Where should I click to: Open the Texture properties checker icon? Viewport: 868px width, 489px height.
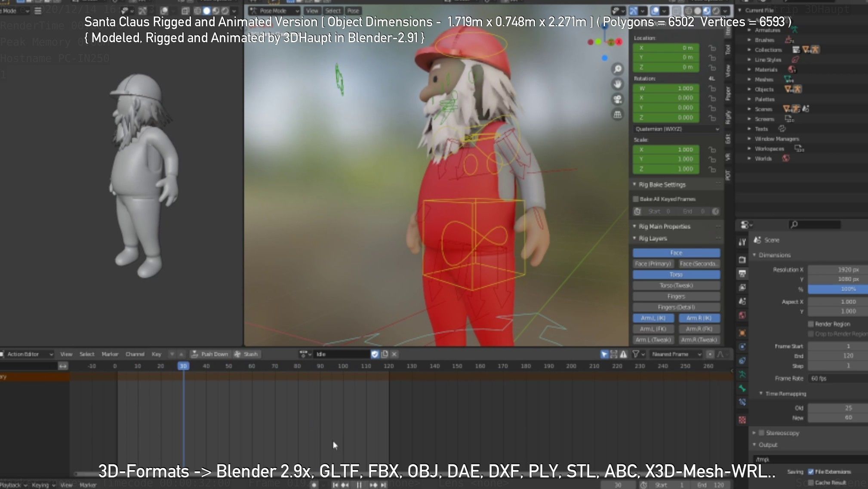(742, 420)
